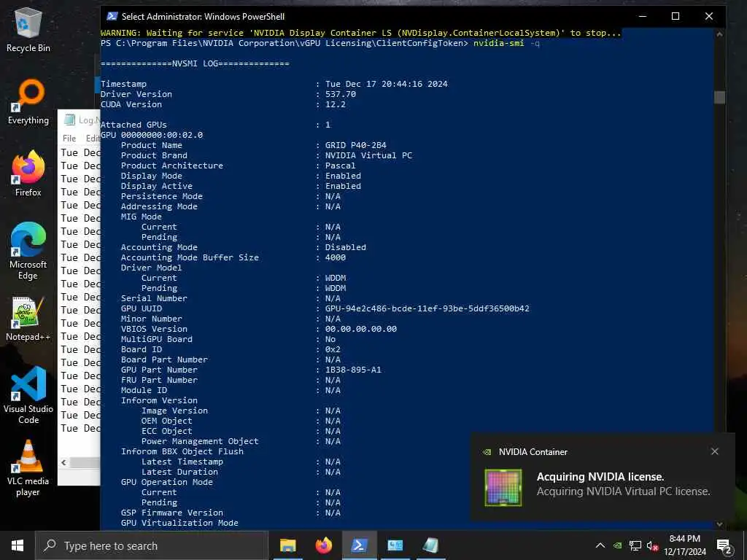Open the File menu in Notepad

69,138
